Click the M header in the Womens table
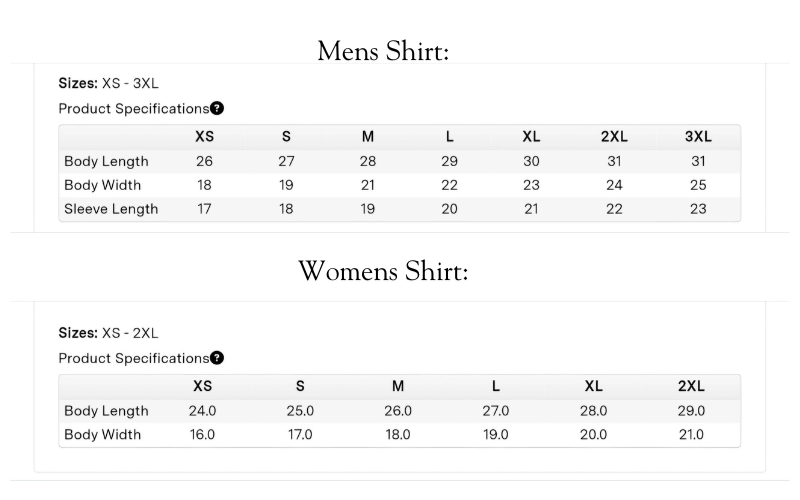This screenshot has width=800, height=500. [398, 386]
